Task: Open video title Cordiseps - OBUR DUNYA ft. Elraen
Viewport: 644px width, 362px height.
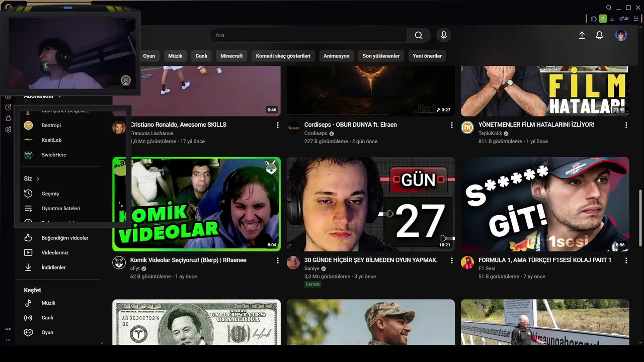Action: pyautogui.click(x=351, y=125)
